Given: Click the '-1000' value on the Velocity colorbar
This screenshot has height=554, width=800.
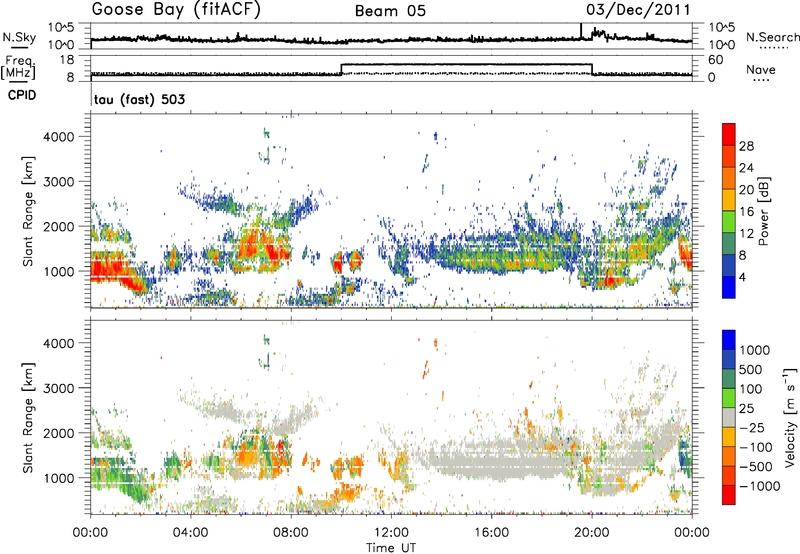Looking at the screenshot, I should (760, 486).
